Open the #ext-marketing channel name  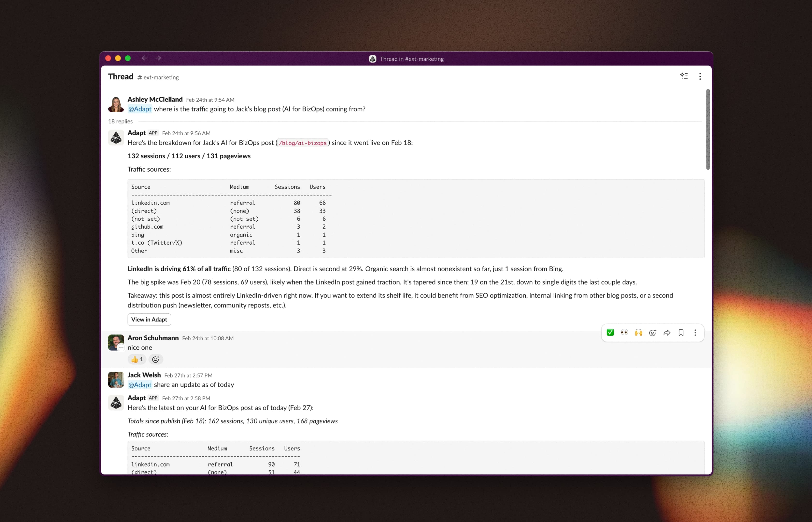tap(158, 77)
